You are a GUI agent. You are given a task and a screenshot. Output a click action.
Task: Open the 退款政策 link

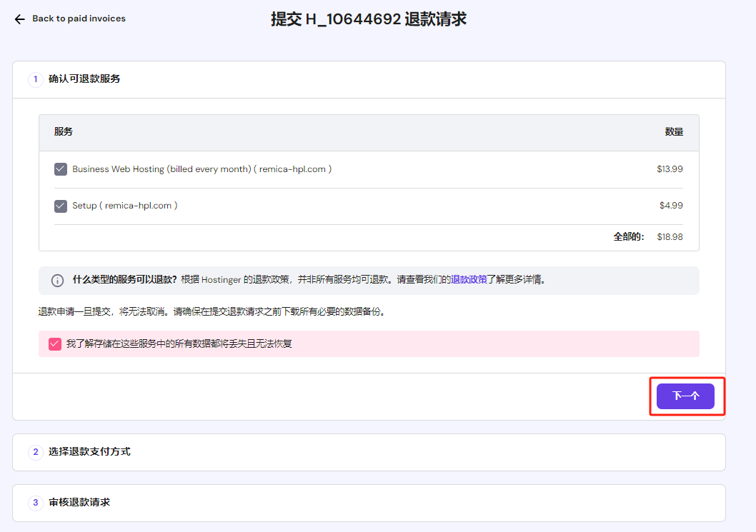(469, 280)
